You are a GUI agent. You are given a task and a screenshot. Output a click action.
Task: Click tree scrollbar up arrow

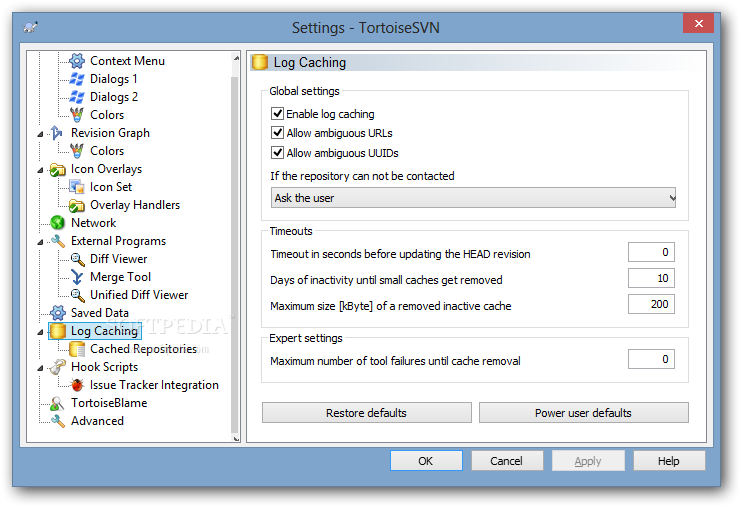[236, 58]
